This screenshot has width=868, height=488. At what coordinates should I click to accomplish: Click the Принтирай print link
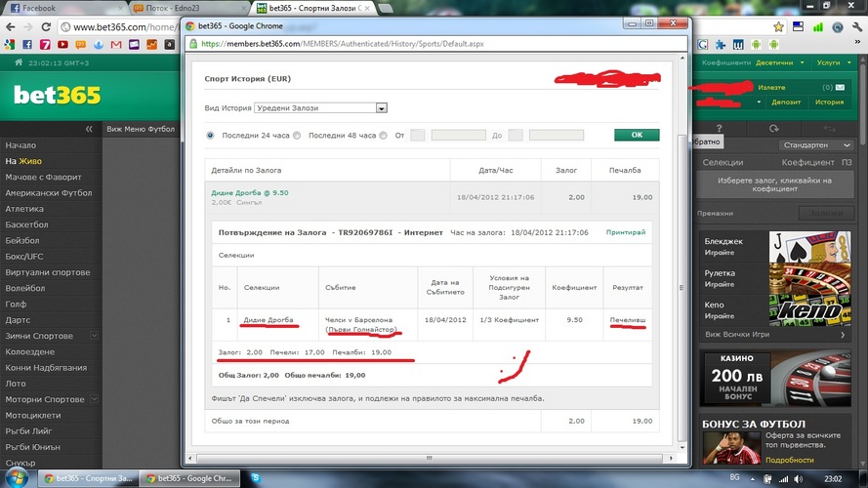pyautogui.click(x=626, y=232)
